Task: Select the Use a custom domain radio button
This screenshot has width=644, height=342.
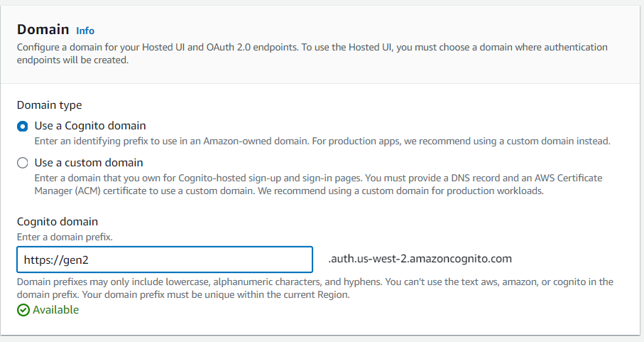Action: [23, 163]
